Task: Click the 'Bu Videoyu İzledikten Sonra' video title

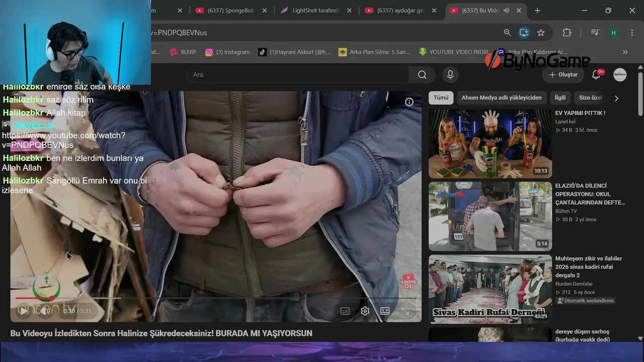Action: (x=162, y=333)
